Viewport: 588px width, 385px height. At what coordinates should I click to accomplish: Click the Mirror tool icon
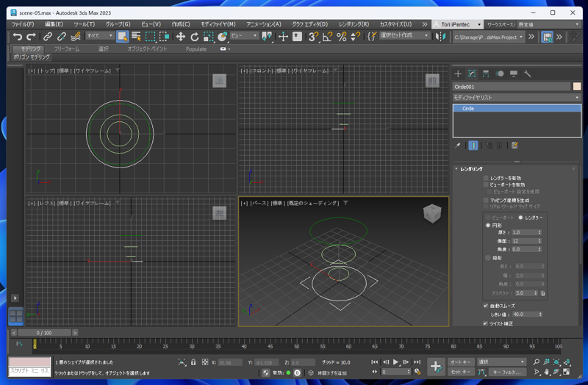click(x=440, y=36)
